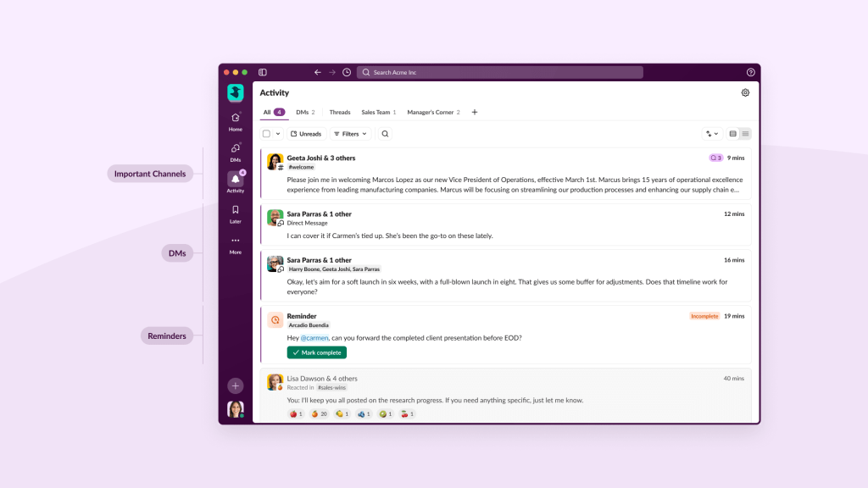Click the Search Acme Inc field
This screenshot has height=488, width=868.
pos(499,73)
